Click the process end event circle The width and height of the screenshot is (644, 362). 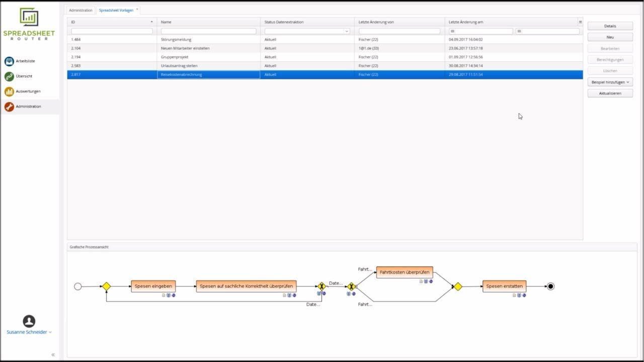(x=550, y=287)
